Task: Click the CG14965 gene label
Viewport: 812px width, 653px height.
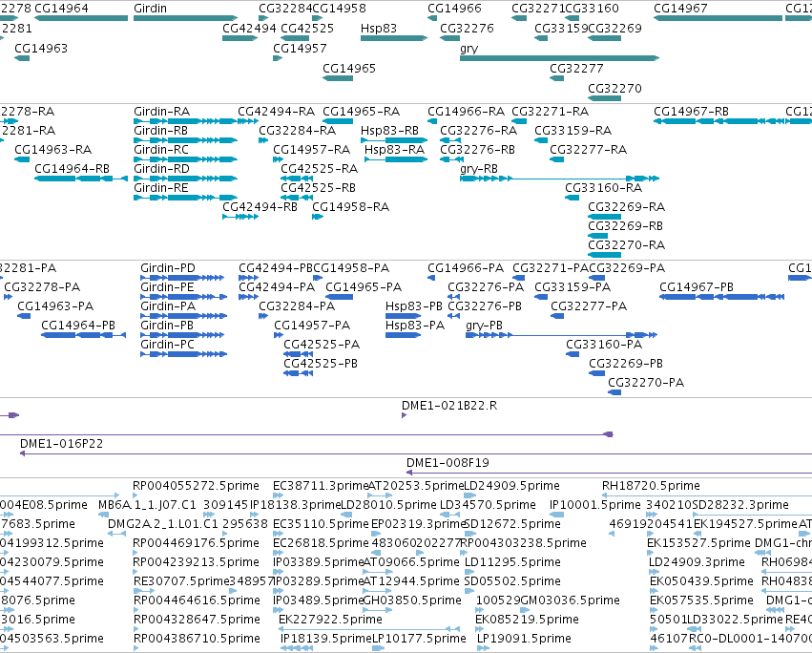Action: (349, 69)
